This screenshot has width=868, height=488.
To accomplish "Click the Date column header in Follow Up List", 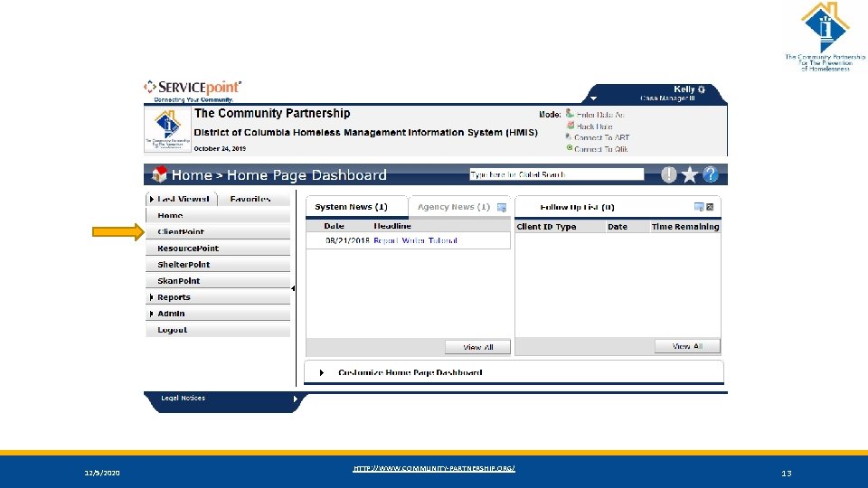I will (618, 226).
